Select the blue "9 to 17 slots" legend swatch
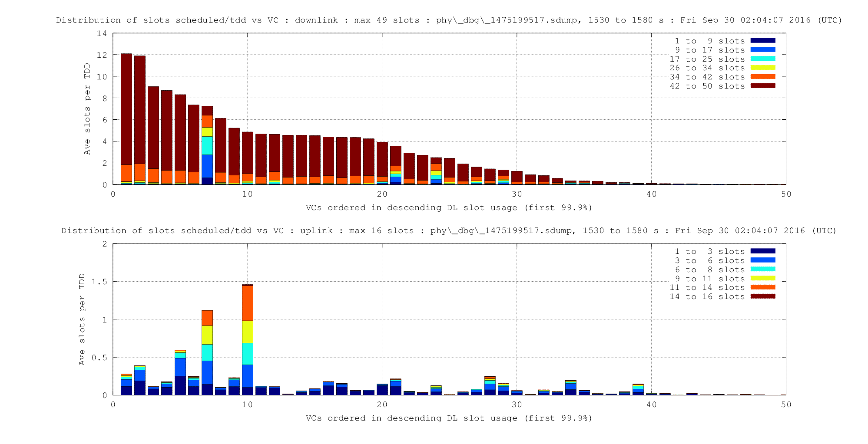868x444 pixels. [x=762, y=50]
